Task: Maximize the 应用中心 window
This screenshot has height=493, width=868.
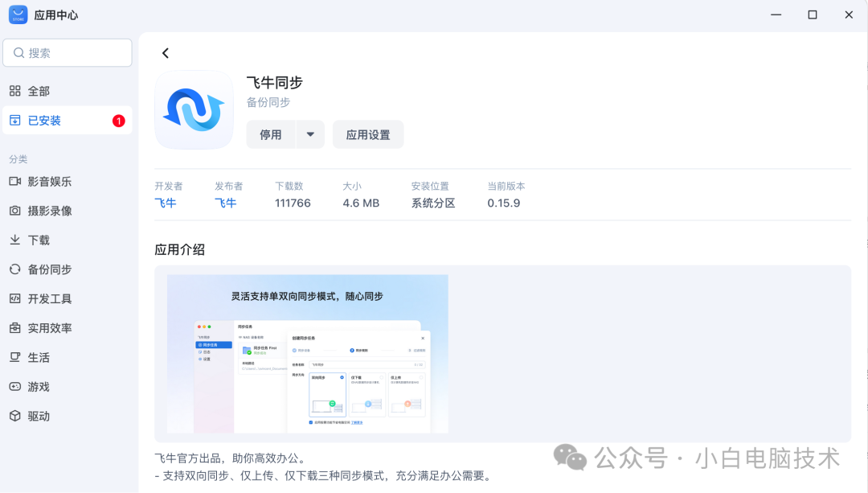Action: [813, 15]
